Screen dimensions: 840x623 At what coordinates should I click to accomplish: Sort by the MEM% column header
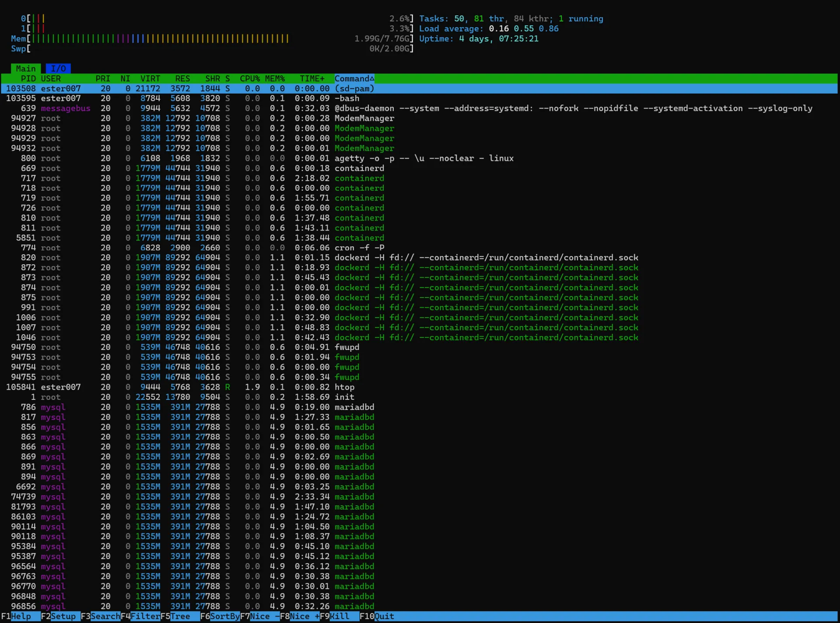click(x=275, y=79)
